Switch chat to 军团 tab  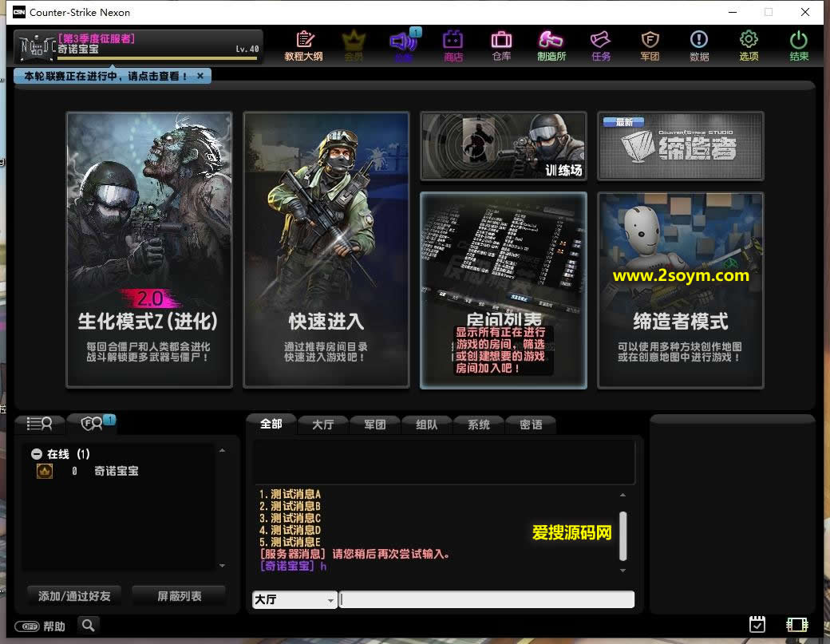[374, 425]
